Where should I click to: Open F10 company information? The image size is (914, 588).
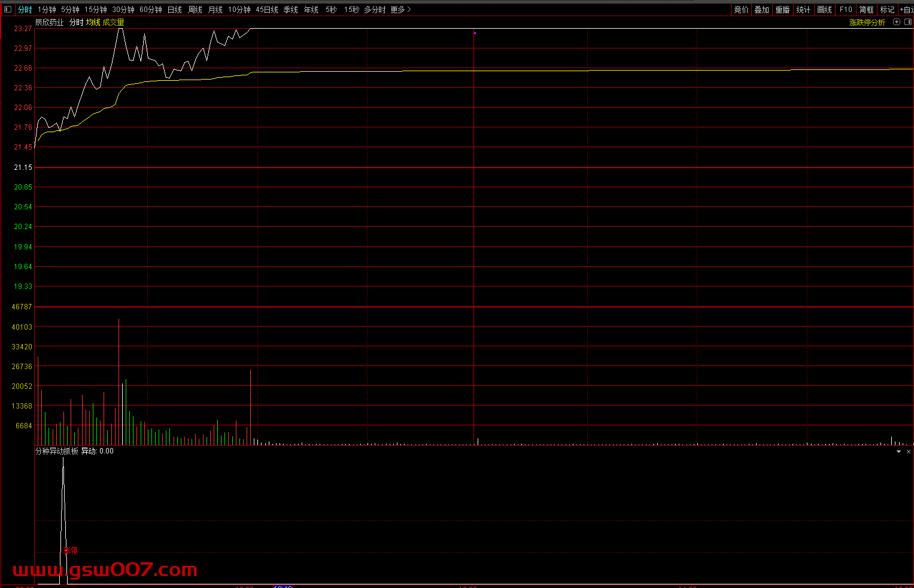[845, 10]
